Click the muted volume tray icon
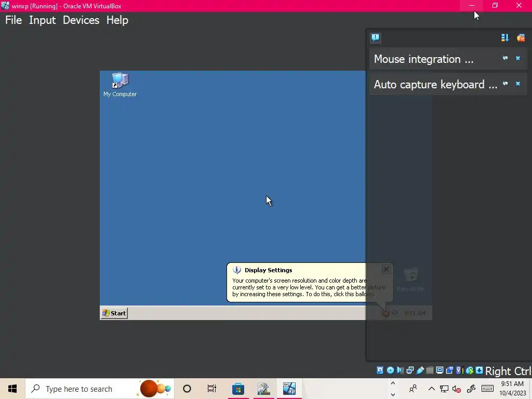 click(x=456, y=389)
